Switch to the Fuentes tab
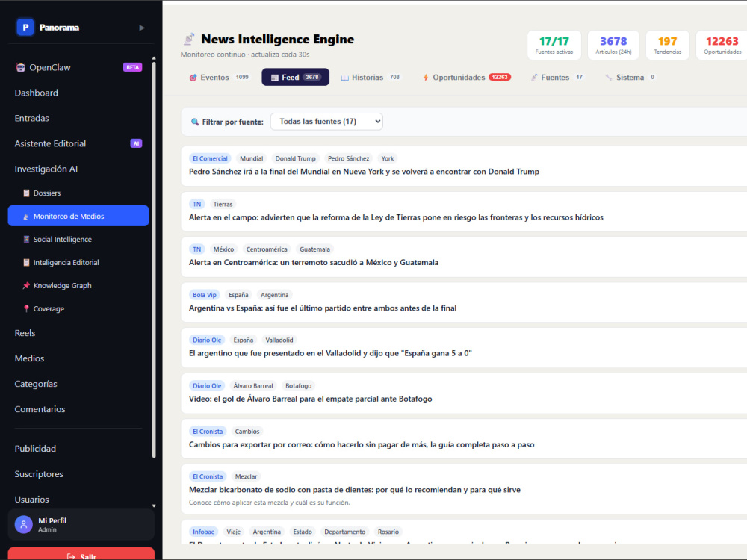The height and width of the screenshot is (560, 747). click(557, 77)
